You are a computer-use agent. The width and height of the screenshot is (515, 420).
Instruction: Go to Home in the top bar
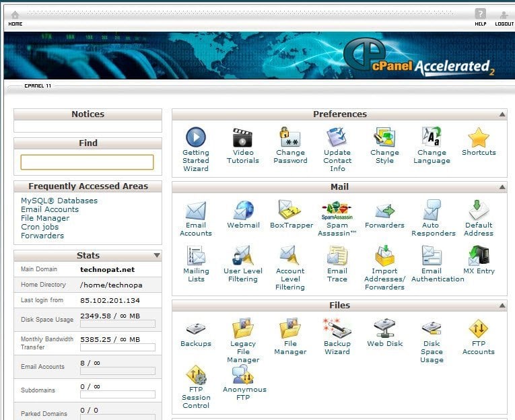click(15, 18)
